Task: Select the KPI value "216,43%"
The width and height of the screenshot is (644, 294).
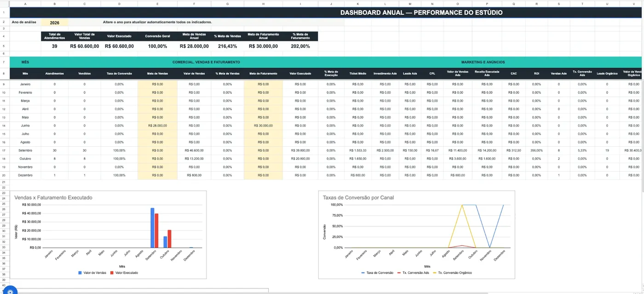Action: 227,46
